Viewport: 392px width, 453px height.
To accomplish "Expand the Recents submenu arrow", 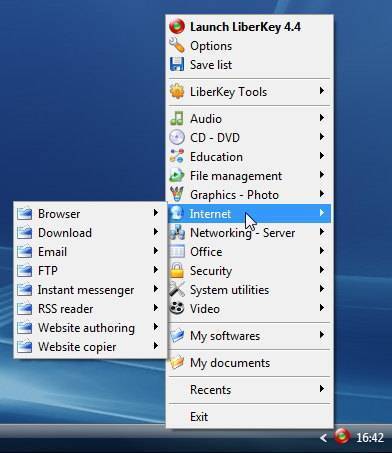I will point(322,389).
